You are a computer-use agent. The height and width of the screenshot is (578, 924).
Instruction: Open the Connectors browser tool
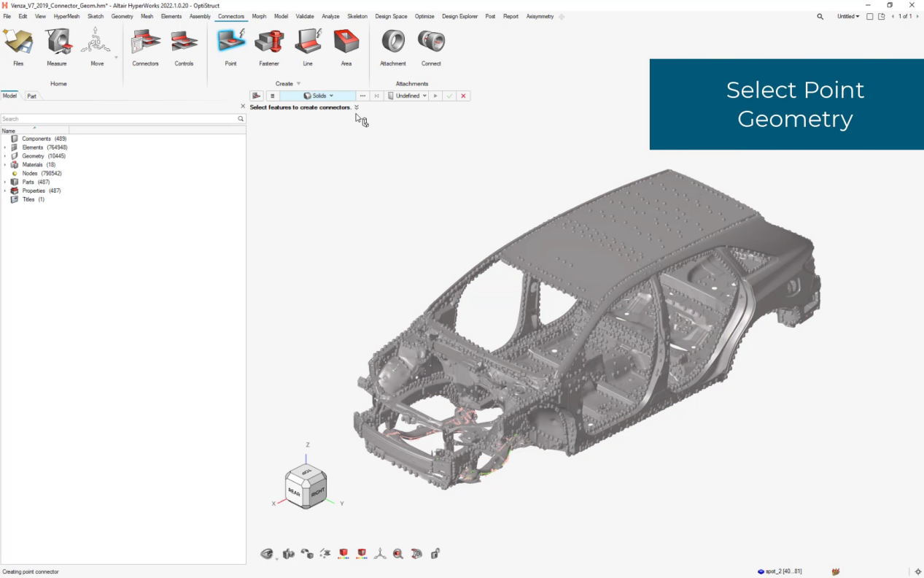(145, 47)
